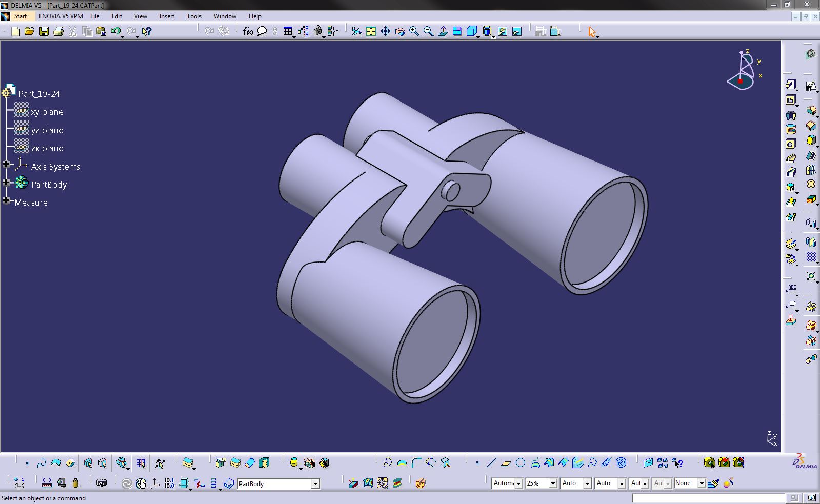The image size is (820, 504).
Task: Create a multi-view layout
Action: click(x=457, y=32)
